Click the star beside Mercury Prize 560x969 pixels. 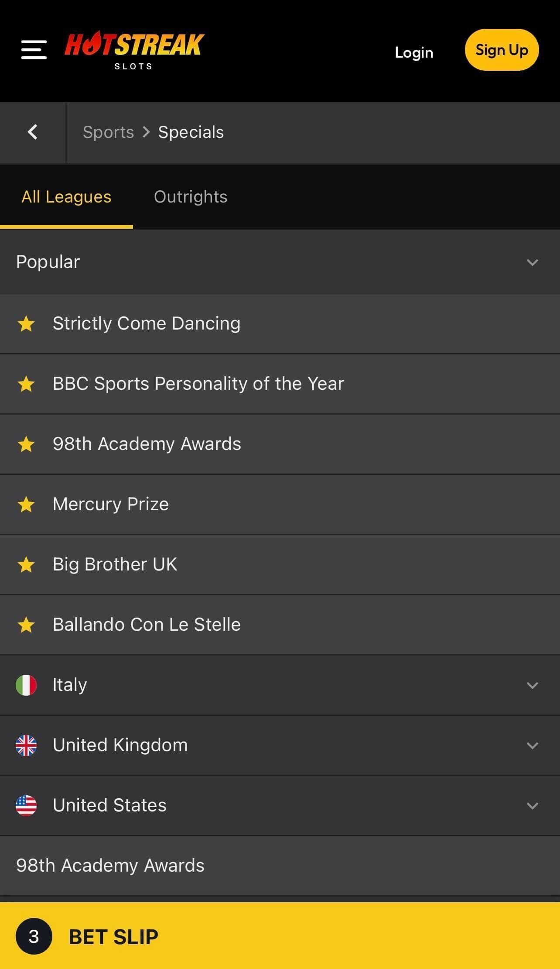coord(26,505)
